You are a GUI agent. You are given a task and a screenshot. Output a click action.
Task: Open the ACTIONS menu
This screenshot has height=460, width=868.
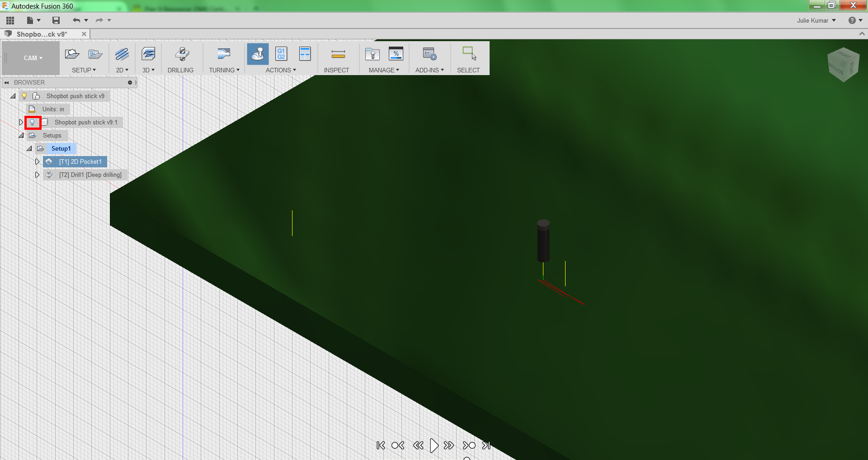(281, 70)
